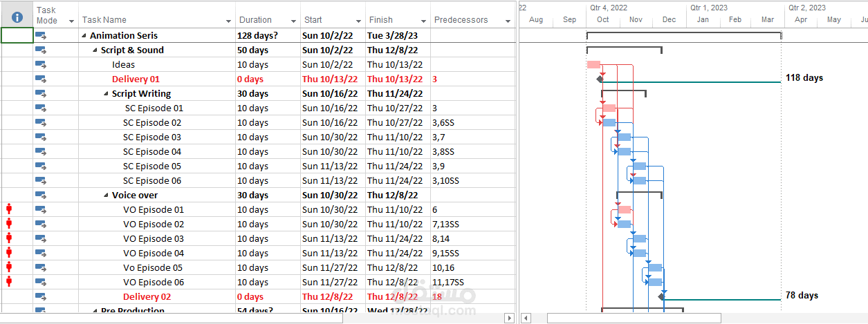Click task mode icon for Delivery 01 row

click(x=41, y=79)
